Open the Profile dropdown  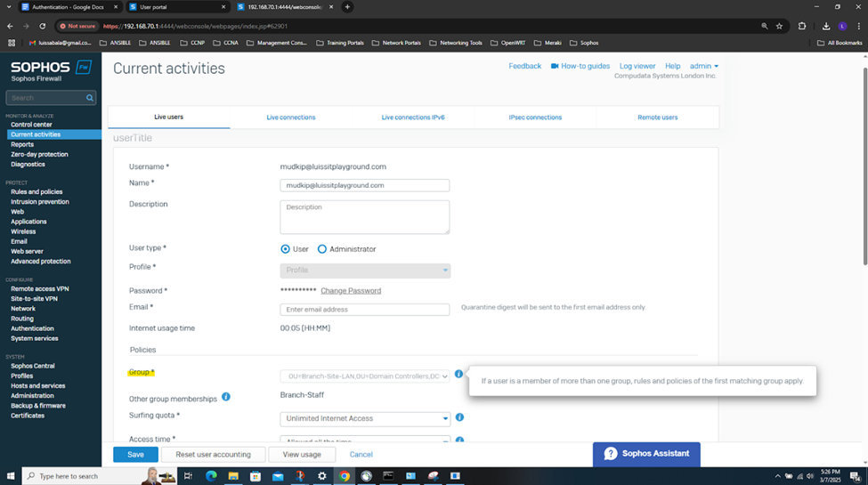[365, 271]
